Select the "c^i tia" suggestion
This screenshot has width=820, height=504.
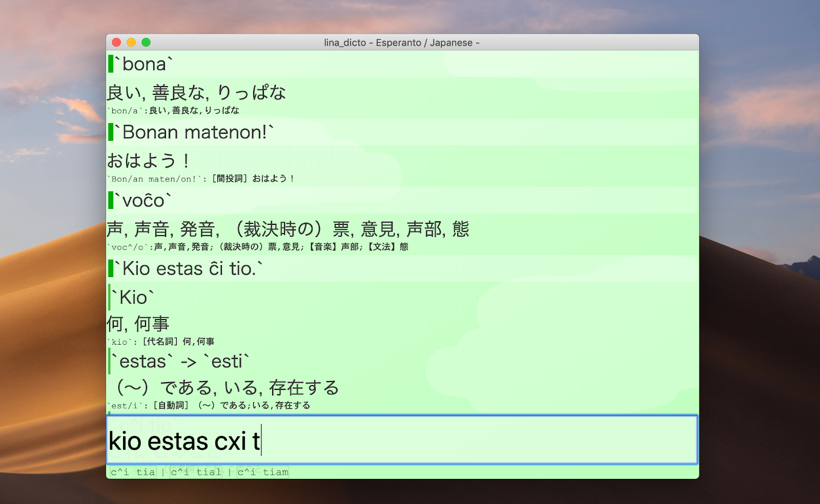pos(133,472)
